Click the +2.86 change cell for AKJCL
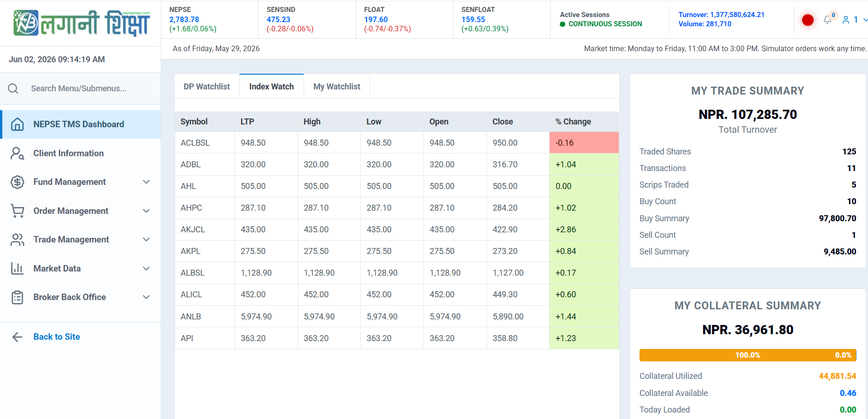 pos(584,230)
